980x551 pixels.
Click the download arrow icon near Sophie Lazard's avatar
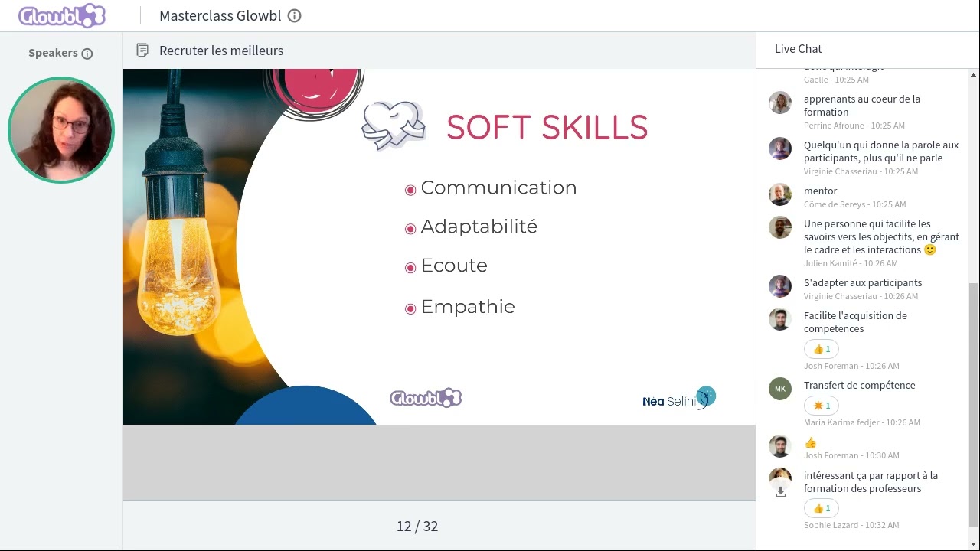coord(781,492)
